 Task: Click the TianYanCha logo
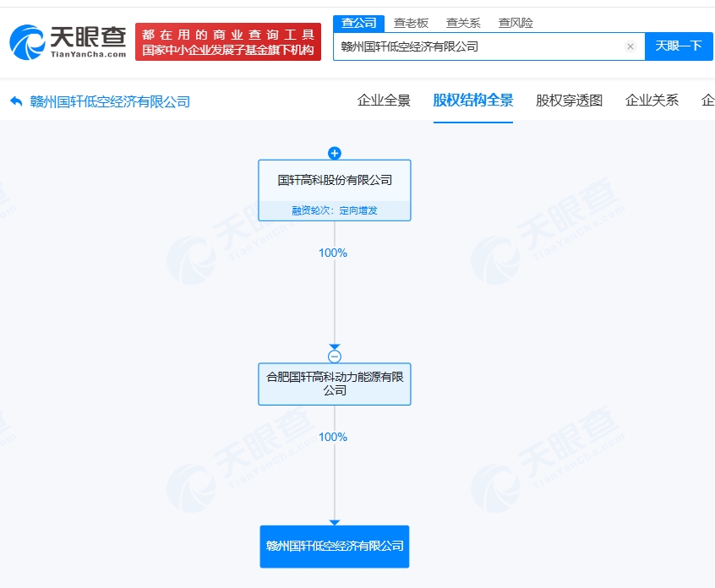(x=68, y=41)
